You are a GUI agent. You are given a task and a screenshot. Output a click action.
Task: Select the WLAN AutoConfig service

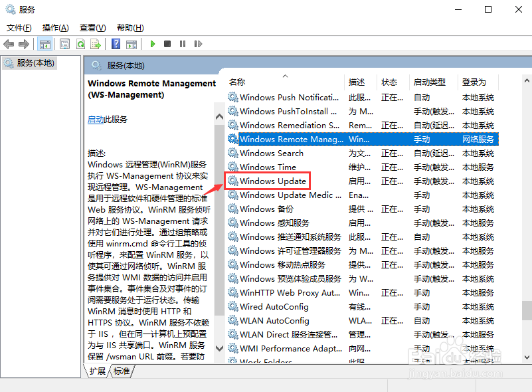(363, 320)
